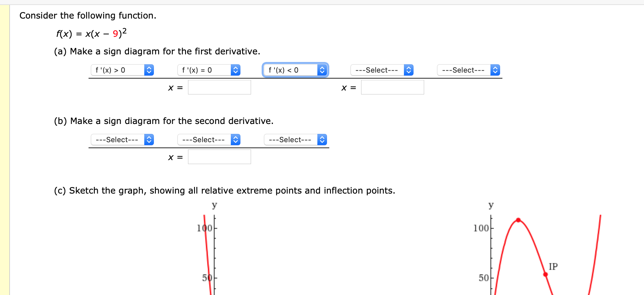Click stepper arrows of f '(x) = 0 dropdown
The image size is (644, 295).
coord(236,70)
